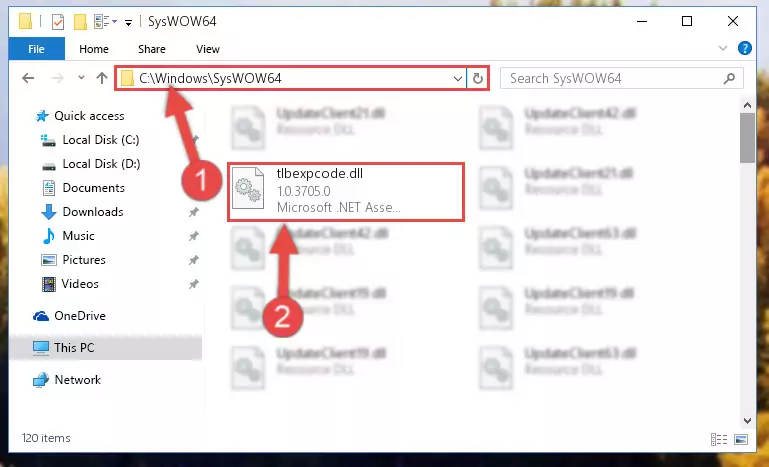The image size is (769, 467).
Task: Switch to details view layout
Action: tap(719, 440)
